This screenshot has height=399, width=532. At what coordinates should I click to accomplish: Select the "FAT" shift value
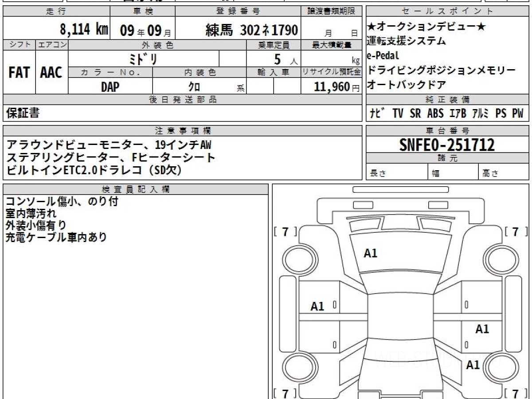point(19,73)
